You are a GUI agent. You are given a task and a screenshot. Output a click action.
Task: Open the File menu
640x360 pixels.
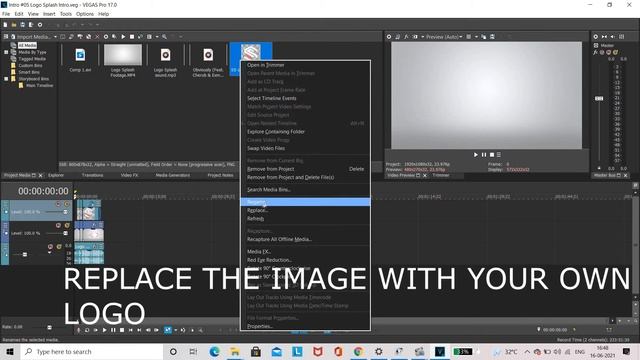coord(6,14)
